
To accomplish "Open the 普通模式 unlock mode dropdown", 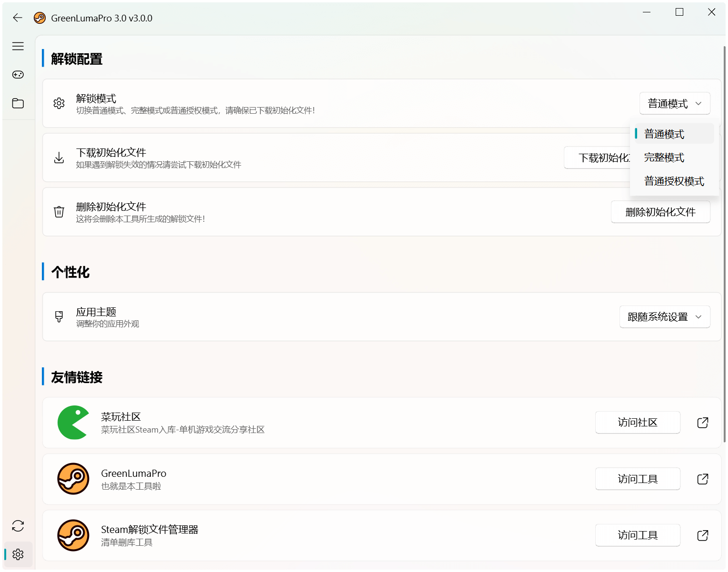I will coord(675,103).
